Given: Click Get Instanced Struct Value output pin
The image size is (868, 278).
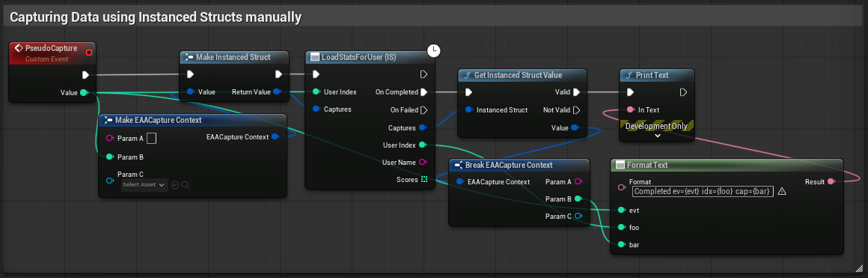Looking at the screenshot, I should click(575, 127).
